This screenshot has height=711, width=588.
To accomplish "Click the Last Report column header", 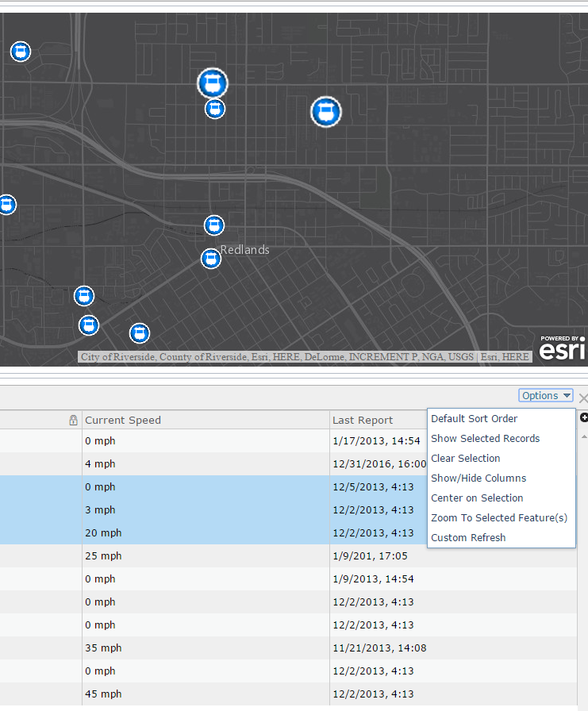I will tap(363, 421).
